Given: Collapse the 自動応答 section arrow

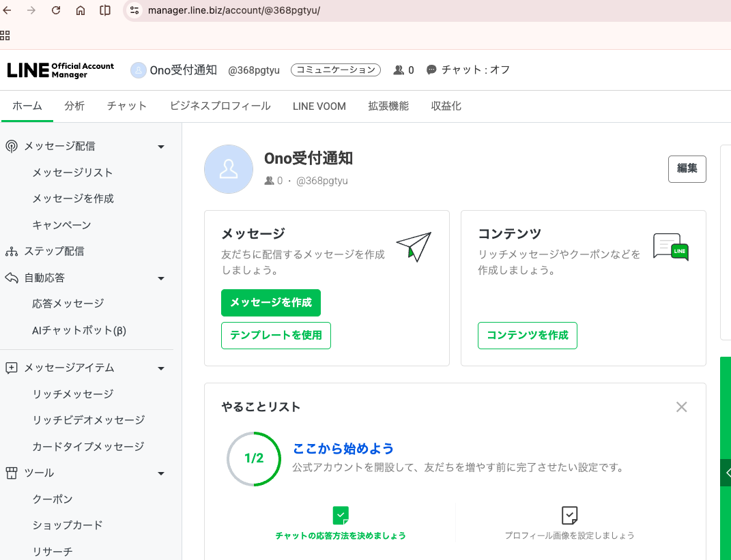Looking at the screenshot, I should [161, 278].
